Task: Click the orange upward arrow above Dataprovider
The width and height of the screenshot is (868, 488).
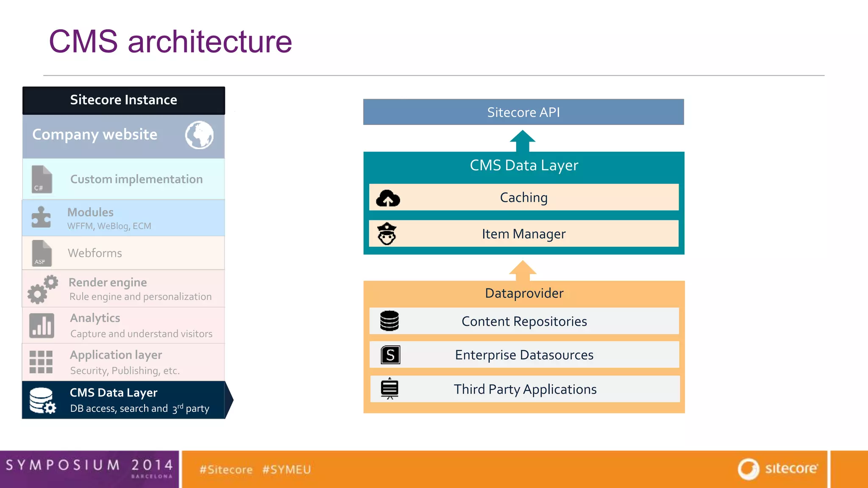Action: pyautogui.click(x=523, y=271)
